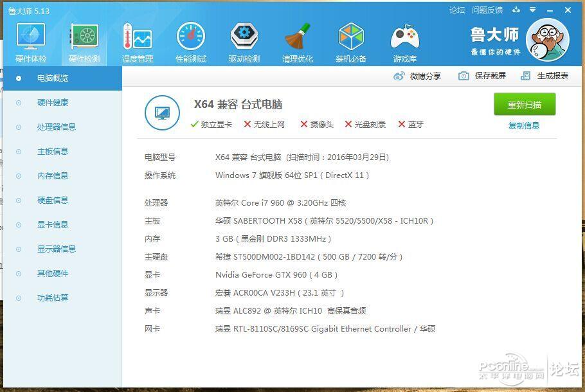Image resolution: width=585 pixels, height=392 pixels.
Task: Click the 电脑型号 scan date value
Action: point(302,157)
